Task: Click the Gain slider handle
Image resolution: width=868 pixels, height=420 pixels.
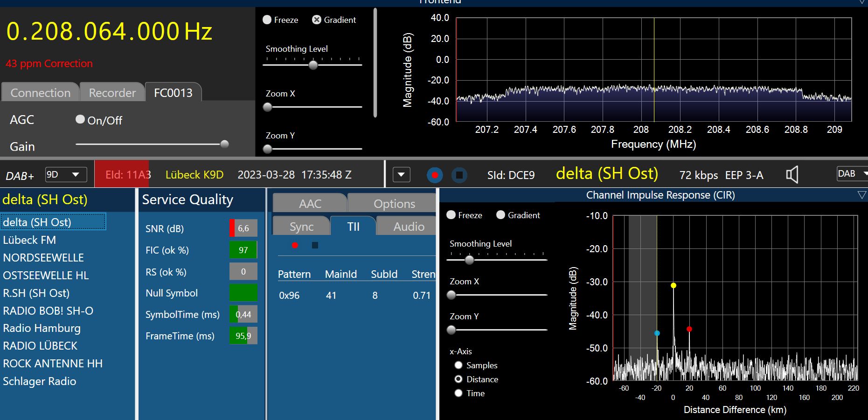Action: tap(224, 144)
